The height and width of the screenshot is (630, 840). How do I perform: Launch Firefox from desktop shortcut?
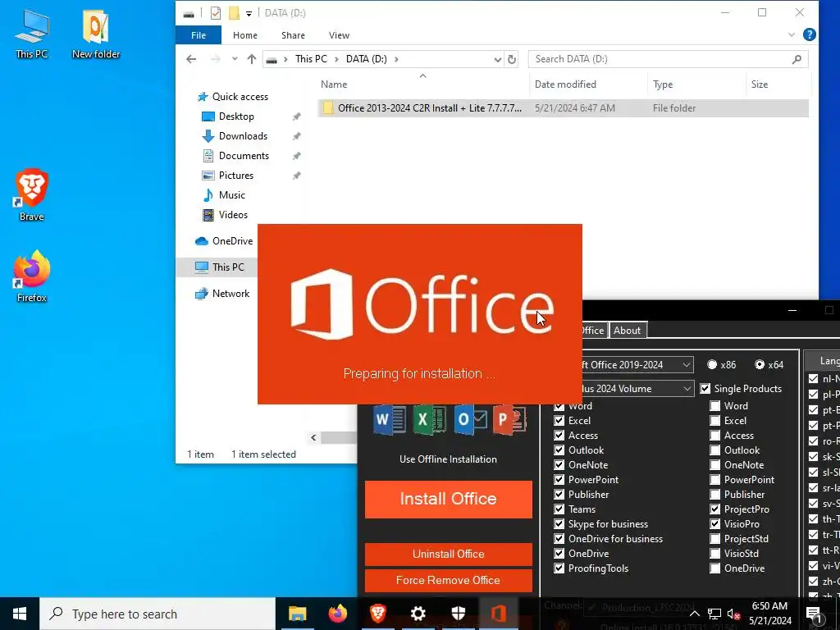pos(32,276)
